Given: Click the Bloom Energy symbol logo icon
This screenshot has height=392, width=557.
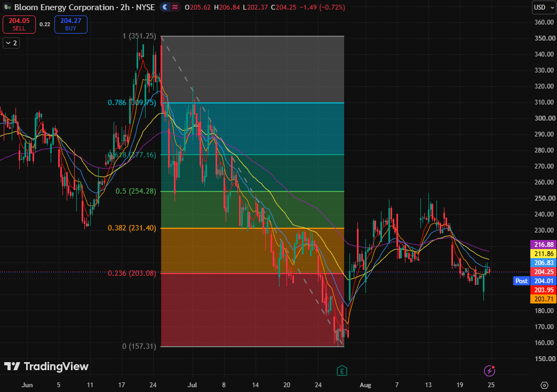Looking at the screenshot, I should pyautogui.click(x=7, y=7).
